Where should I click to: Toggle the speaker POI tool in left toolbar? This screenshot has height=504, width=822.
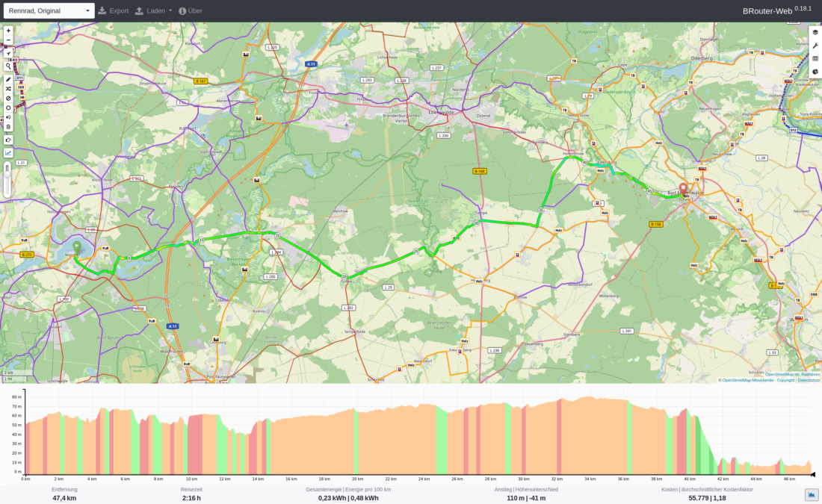(x=7, y=117)
